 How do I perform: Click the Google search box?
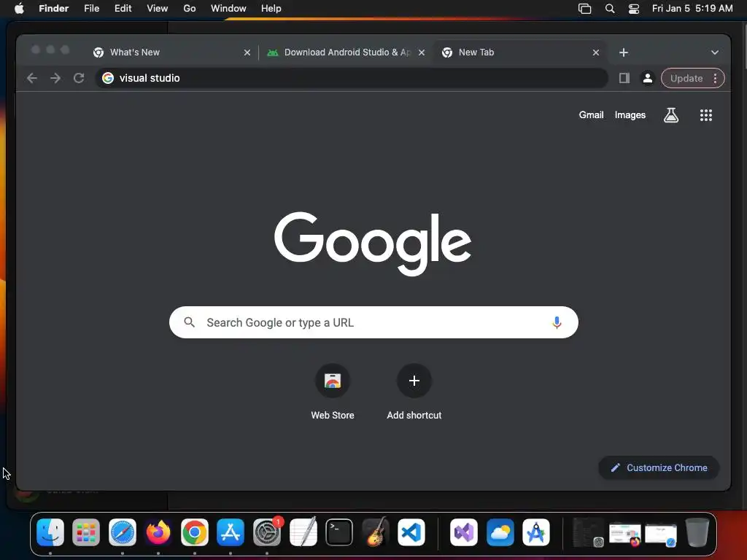(x=373, y=322)
